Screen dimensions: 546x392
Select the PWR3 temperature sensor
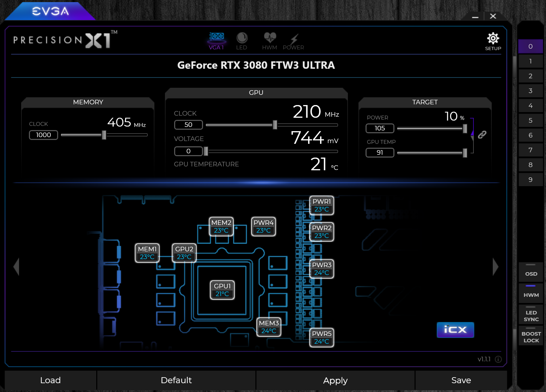[x=322, y=269]
